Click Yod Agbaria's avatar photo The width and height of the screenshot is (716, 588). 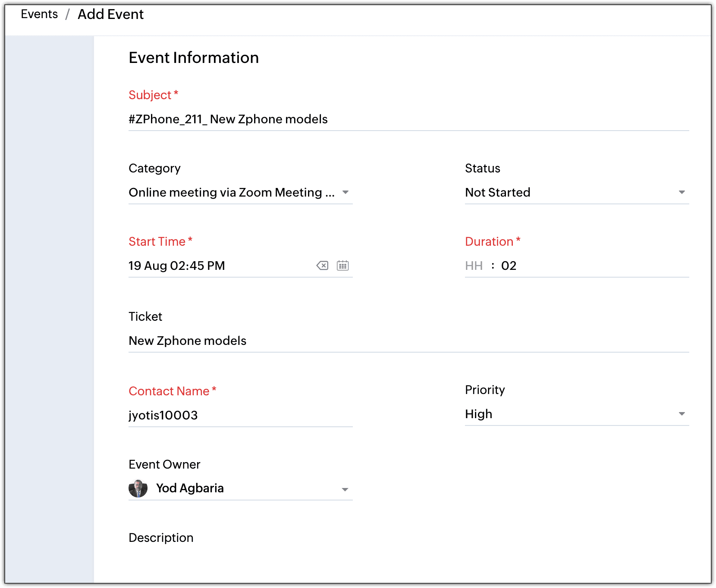(x=138, y=488)
